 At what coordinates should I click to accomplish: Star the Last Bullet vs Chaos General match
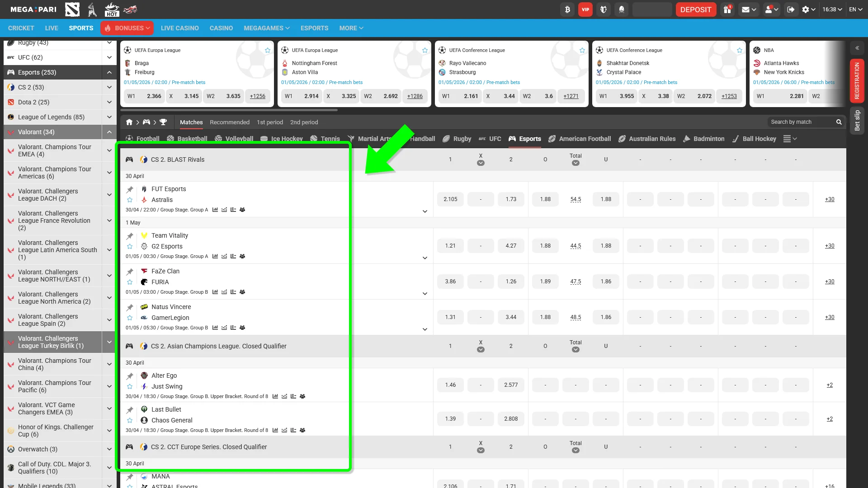pyautogui.click(x=130, y=420)
